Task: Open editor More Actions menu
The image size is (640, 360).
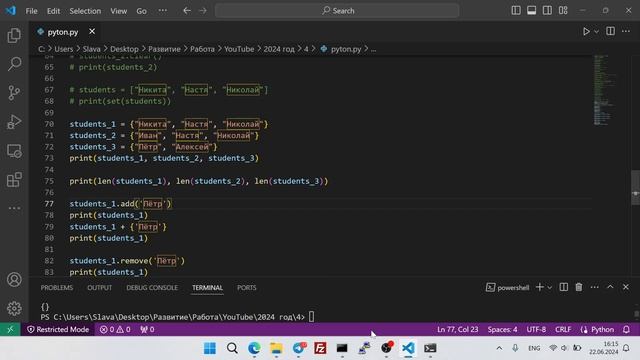Action: [626, 31]
